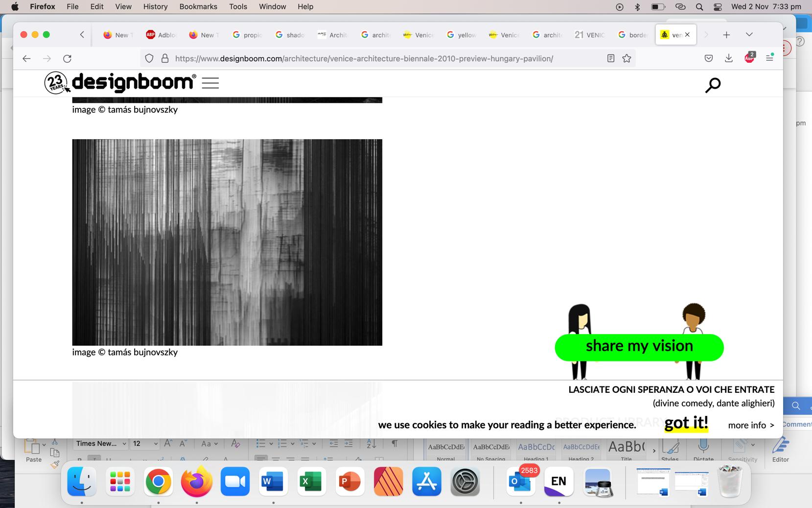812x508 pixels.
Task: Accept cookies with 'got it!'
Action: pos(686,423)
